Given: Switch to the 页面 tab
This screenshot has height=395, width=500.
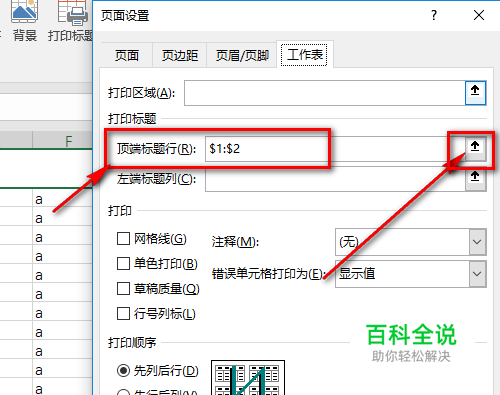Looking at the screenshot, I should 127,55.
